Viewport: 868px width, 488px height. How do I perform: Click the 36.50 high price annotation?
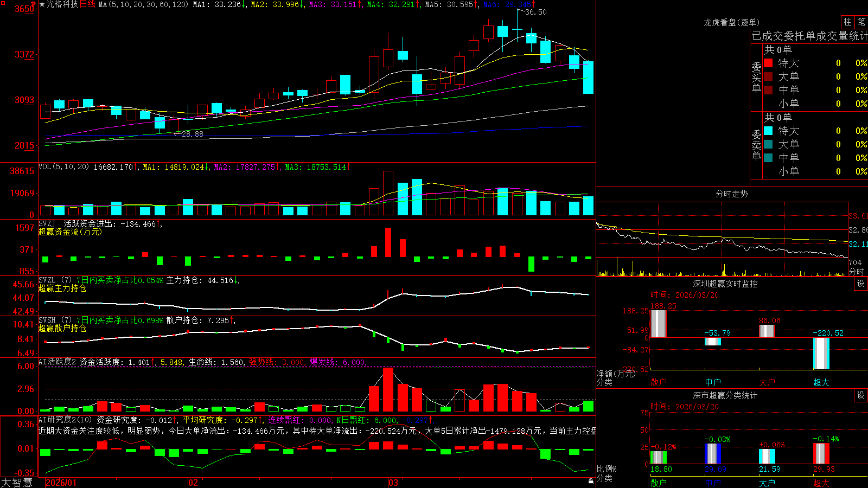pos(536,12)
